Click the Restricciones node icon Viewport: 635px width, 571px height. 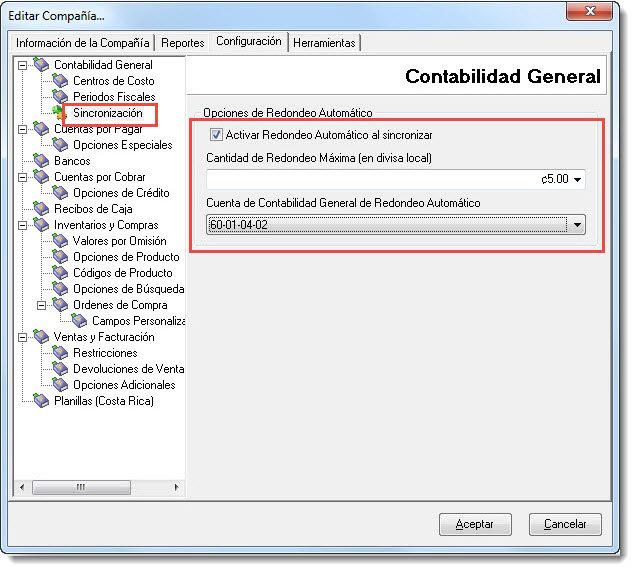[60, 352]
